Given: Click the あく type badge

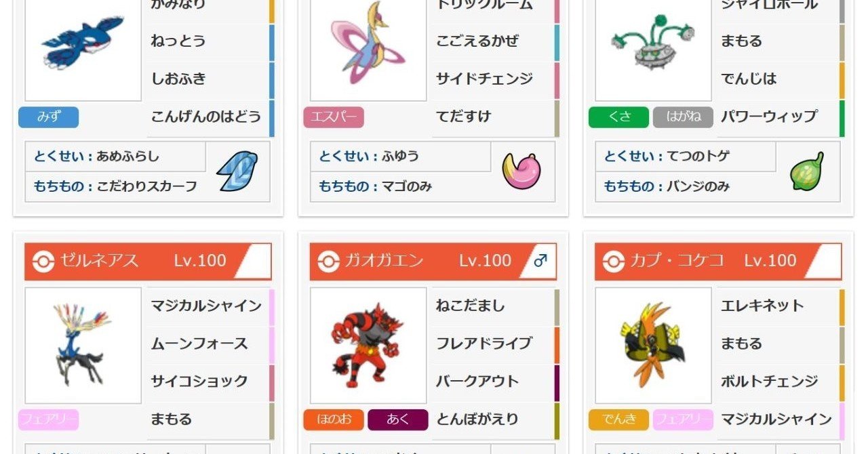Looking at the screenshot, I should [x=398, y=419].
